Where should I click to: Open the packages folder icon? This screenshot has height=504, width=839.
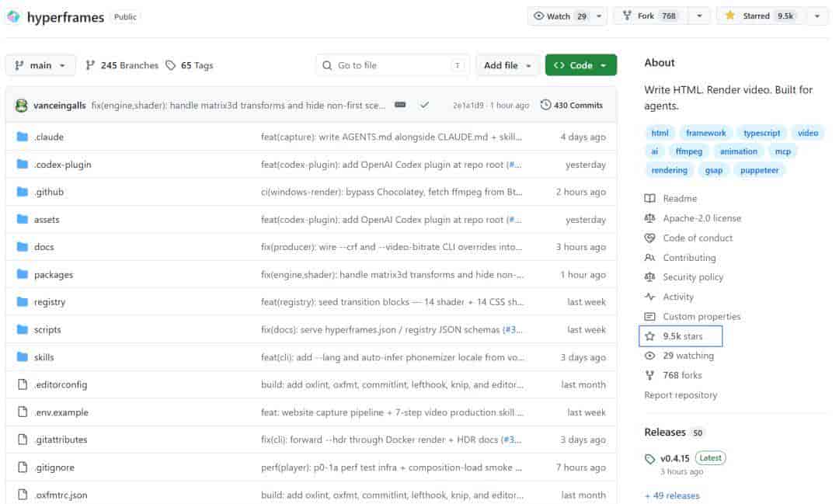tap(22, 274)
